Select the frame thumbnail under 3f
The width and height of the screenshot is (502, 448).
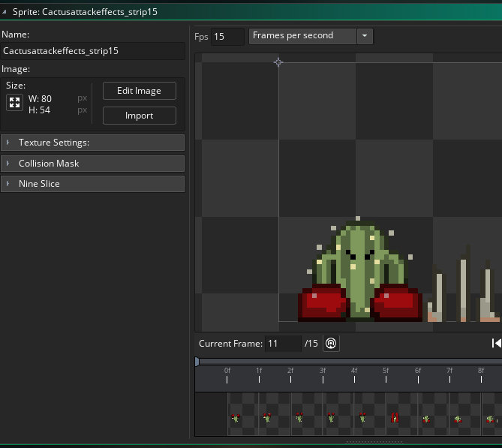[x=338, y=414]
